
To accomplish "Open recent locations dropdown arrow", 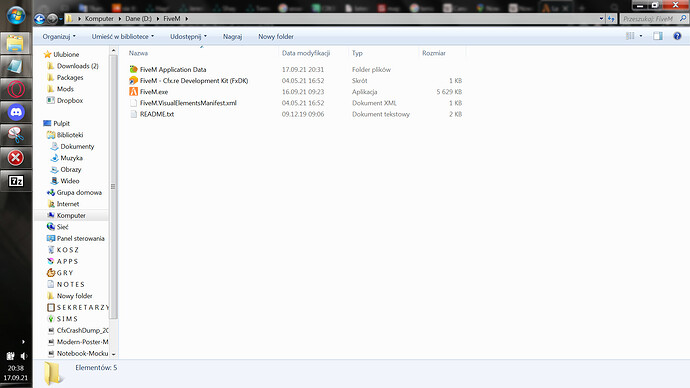I will tap(61, 19).
